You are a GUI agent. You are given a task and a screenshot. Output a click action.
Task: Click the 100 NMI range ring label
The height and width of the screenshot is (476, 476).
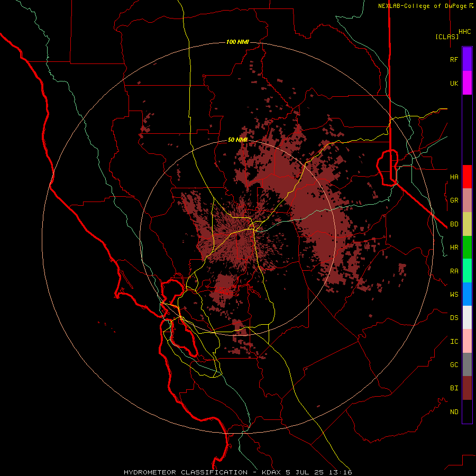pyautogui.click(x=237, y=42)
